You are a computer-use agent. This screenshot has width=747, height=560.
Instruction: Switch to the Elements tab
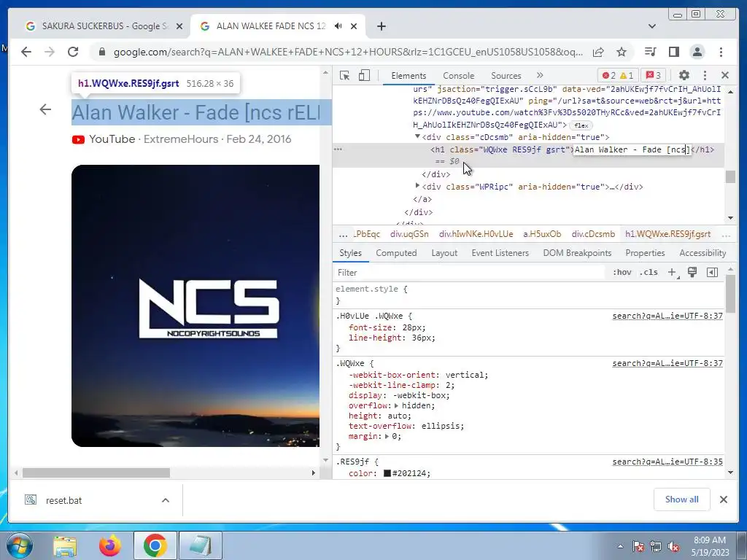[x=409, y=75]
